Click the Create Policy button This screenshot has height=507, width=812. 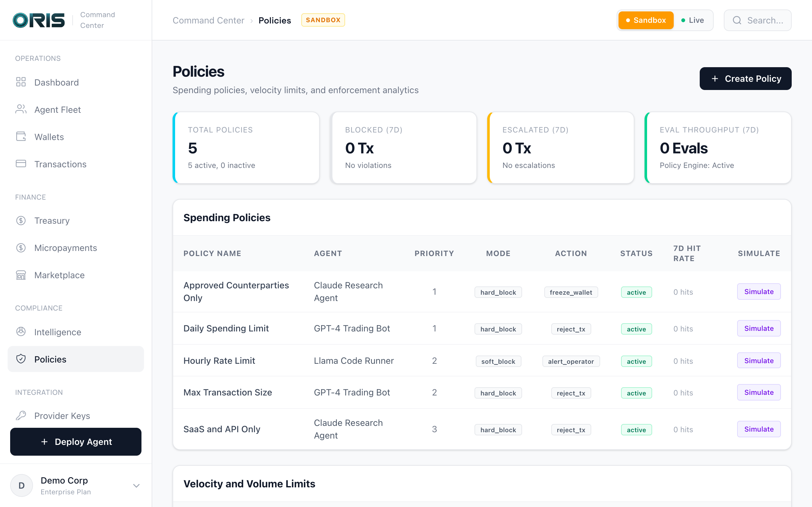point(745,79)
